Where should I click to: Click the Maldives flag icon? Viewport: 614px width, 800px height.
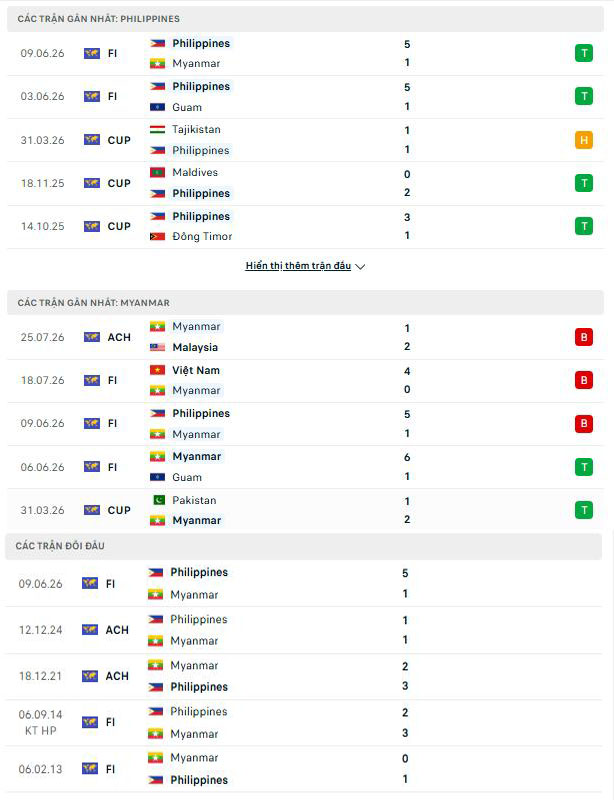[157, 172]
